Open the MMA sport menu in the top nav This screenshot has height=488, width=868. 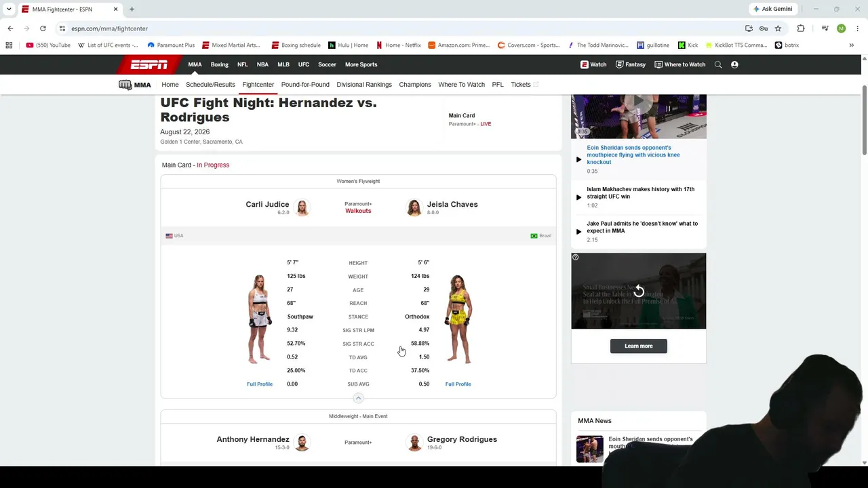195,64
